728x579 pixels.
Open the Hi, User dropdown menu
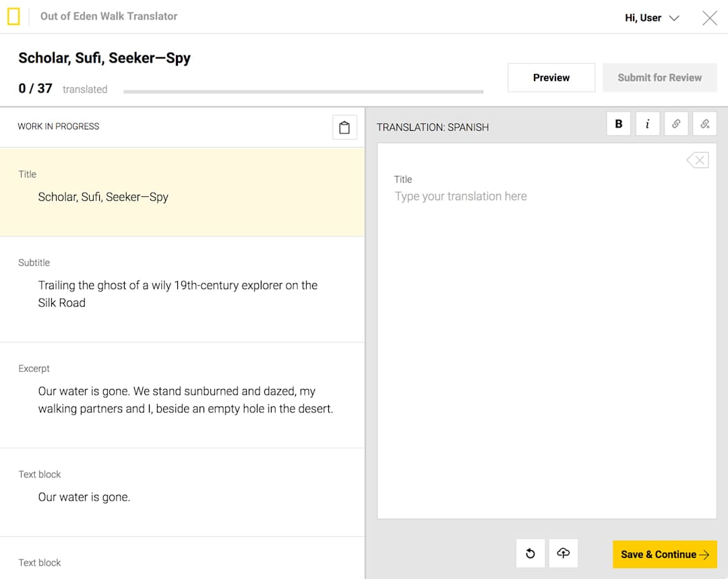(x=652, y=18)
